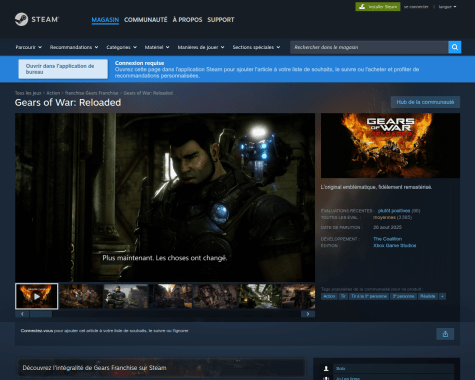This screenshot has width=475, height=380.
Task: Open the COMMUNAUTÉ tab
Action: tap(146, 20)
